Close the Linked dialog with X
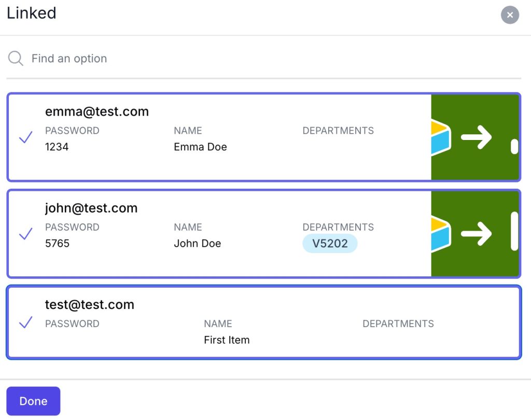Viewport: 531px width, 420px height. click(510, 15)
